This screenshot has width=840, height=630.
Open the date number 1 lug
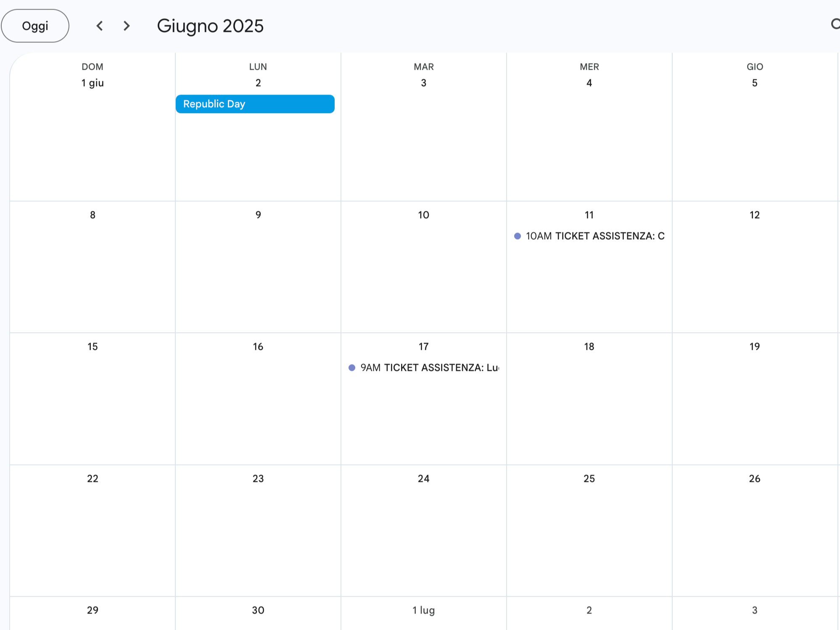point(423,610)
